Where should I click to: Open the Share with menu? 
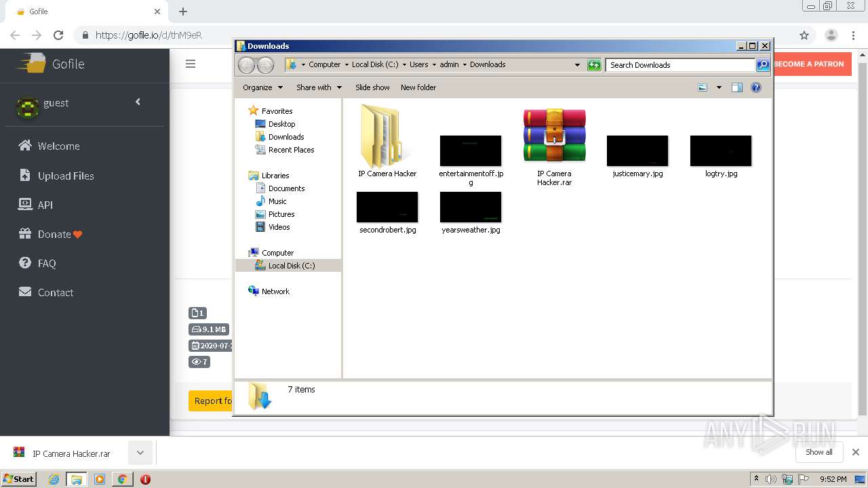(x=319, y=87)
